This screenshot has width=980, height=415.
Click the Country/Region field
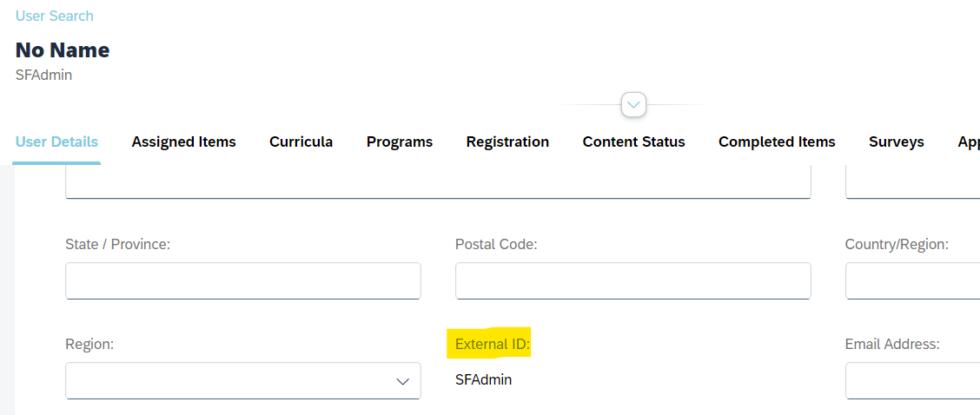click(x=912, y=280)
